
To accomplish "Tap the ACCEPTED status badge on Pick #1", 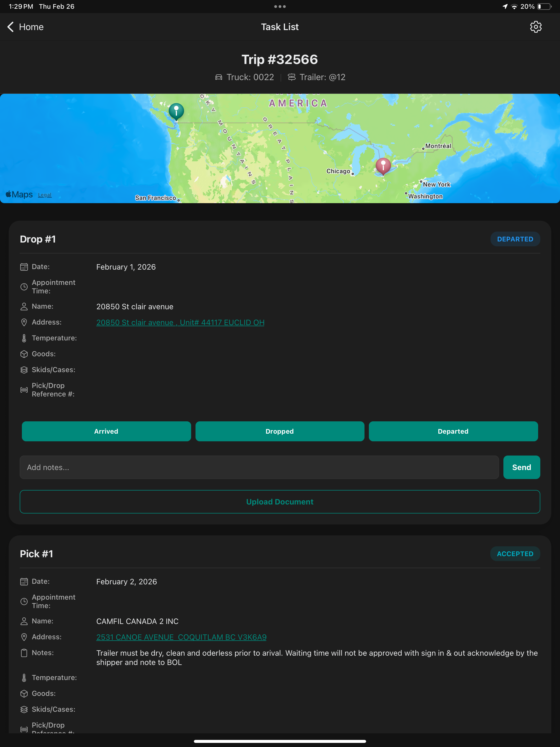I will click(x=515, y=554).
